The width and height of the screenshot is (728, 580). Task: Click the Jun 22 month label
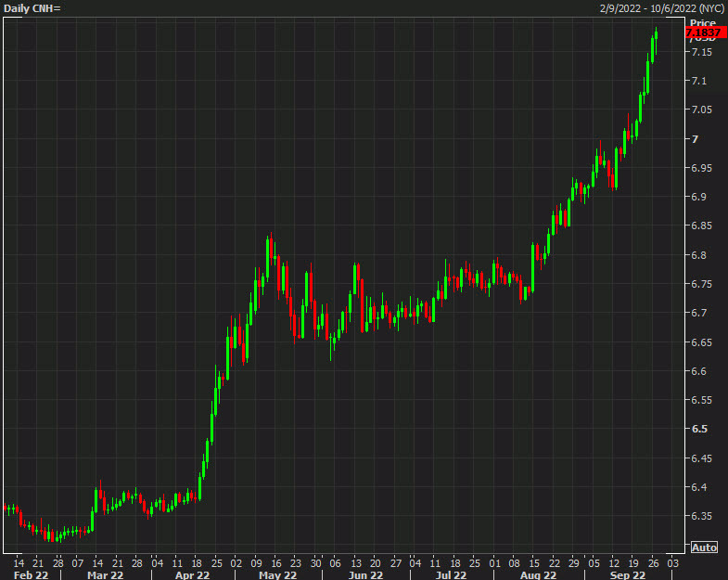point(366,574)
